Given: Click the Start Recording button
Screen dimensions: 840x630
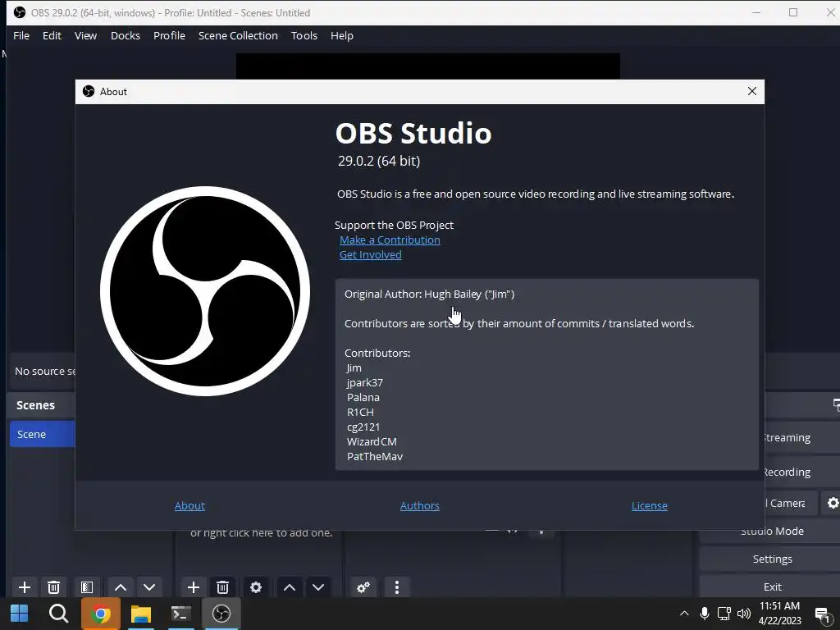Looking at the screenshot, I should pos(802,472).
